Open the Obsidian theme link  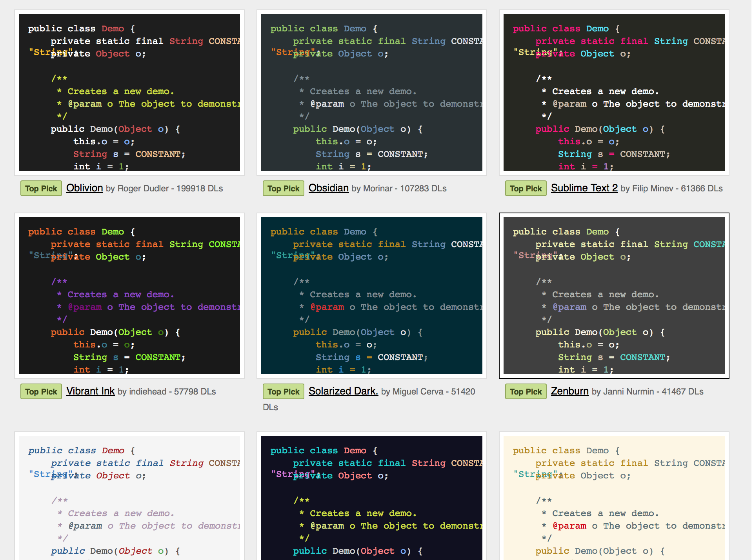tap(329, 188)
